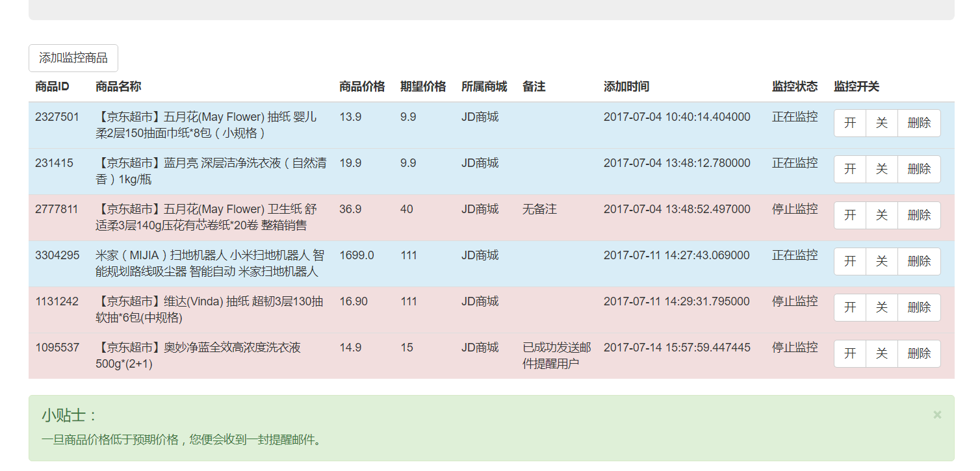Turn on monitoring for product 1095537

pyautogui.click(x=850, y=353)
